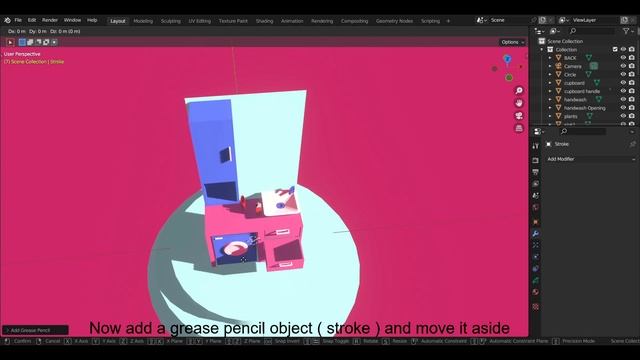Hide the cupboard object in viewport
The image size is (640, 360).
(623, 83)
